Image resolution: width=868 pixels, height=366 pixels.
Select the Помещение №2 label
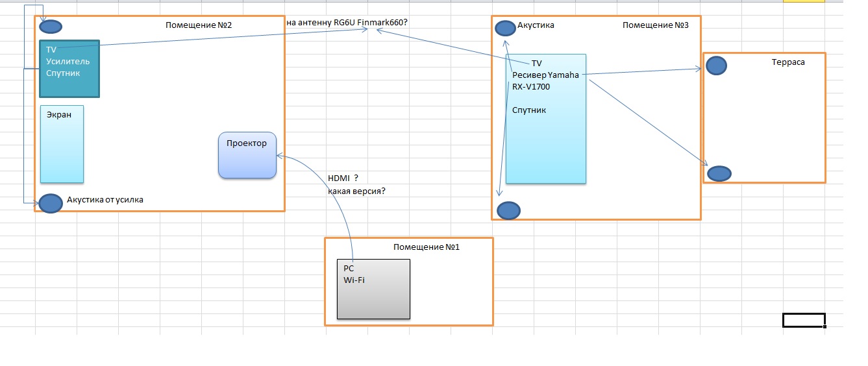tap(199, 25)
